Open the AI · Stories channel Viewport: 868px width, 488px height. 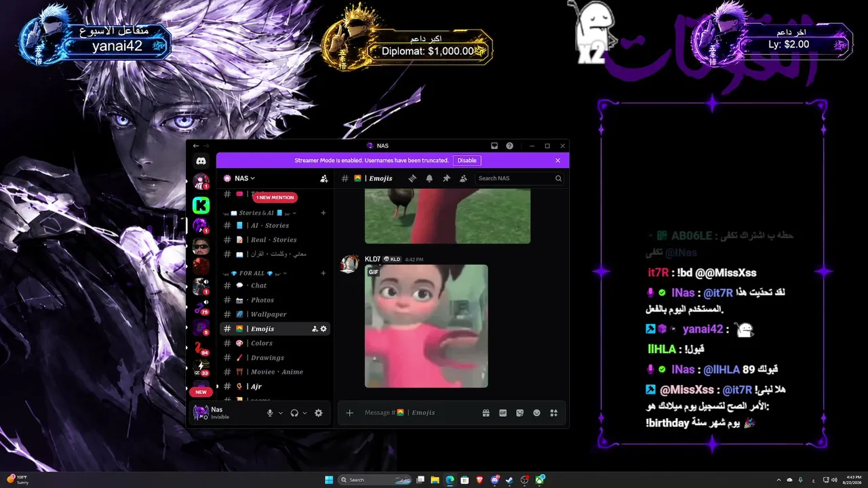(275, 226)
